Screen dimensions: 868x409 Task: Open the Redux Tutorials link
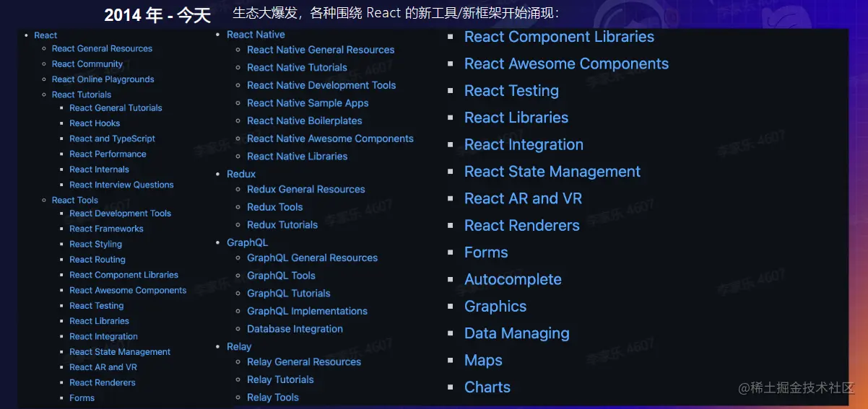[x=282, y=224]
